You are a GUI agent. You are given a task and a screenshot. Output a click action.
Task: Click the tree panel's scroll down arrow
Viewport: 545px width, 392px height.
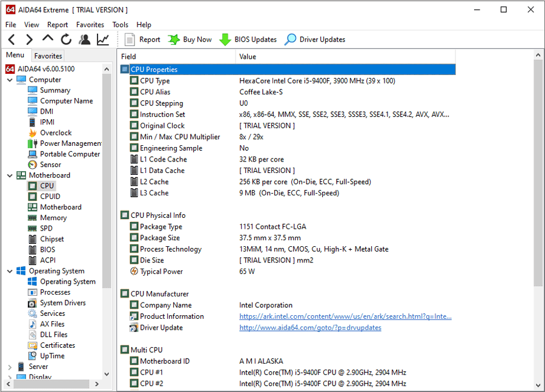point(107,374)
